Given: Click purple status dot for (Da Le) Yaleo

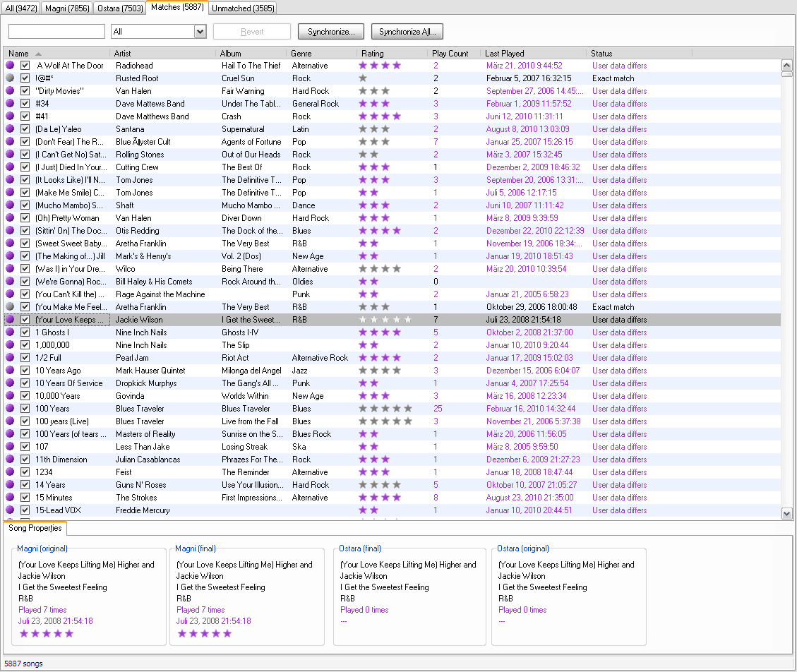Looking at the screenshot, I should click(10, 128).
